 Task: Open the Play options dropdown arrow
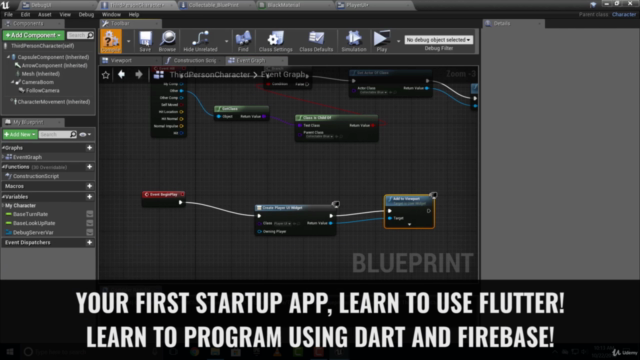(398, 41)
